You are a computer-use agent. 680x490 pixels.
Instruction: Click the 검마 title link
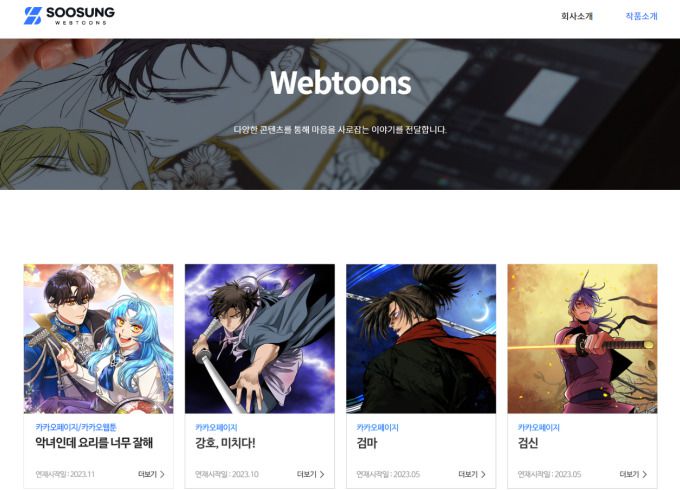(367, 443)
